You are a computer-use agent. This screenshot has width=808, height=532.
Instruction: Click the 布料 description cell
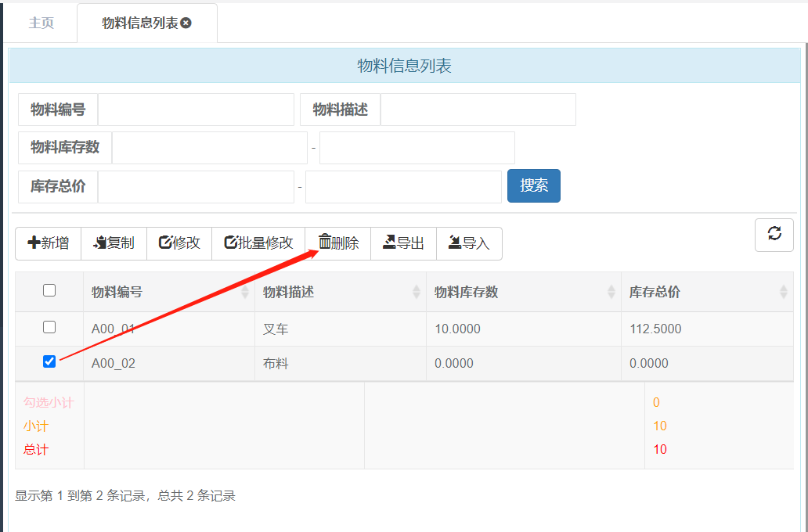click(341, 364)
